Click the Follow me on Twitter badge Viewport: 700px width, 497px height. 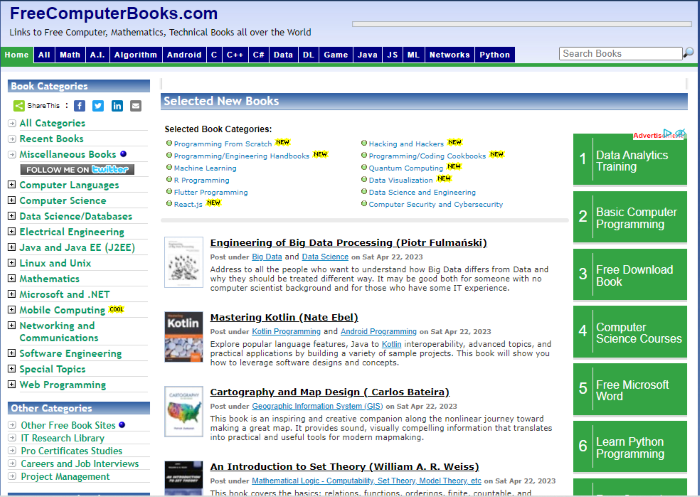[77, 170]
